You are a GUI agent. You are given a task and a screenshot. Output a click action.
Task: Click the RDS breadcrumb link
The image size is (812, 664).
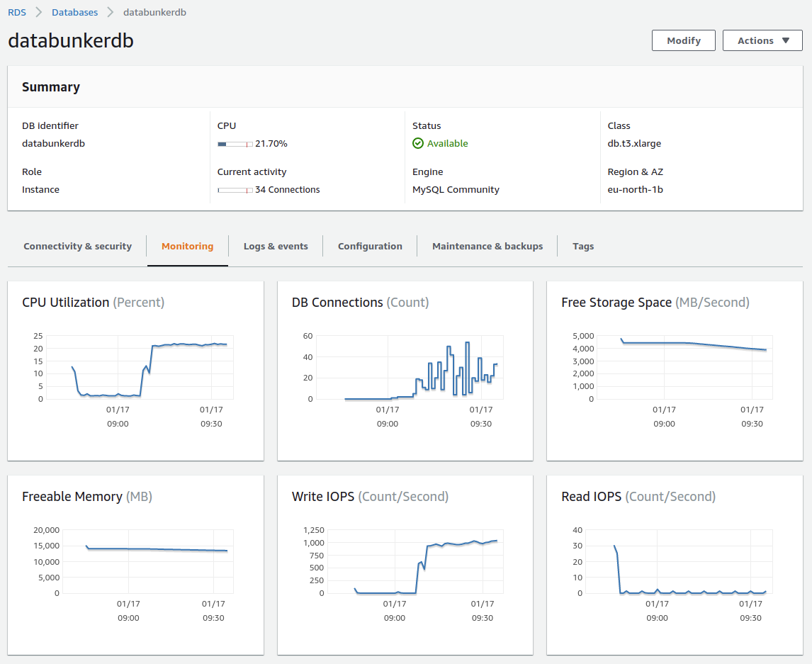(16, 12)
